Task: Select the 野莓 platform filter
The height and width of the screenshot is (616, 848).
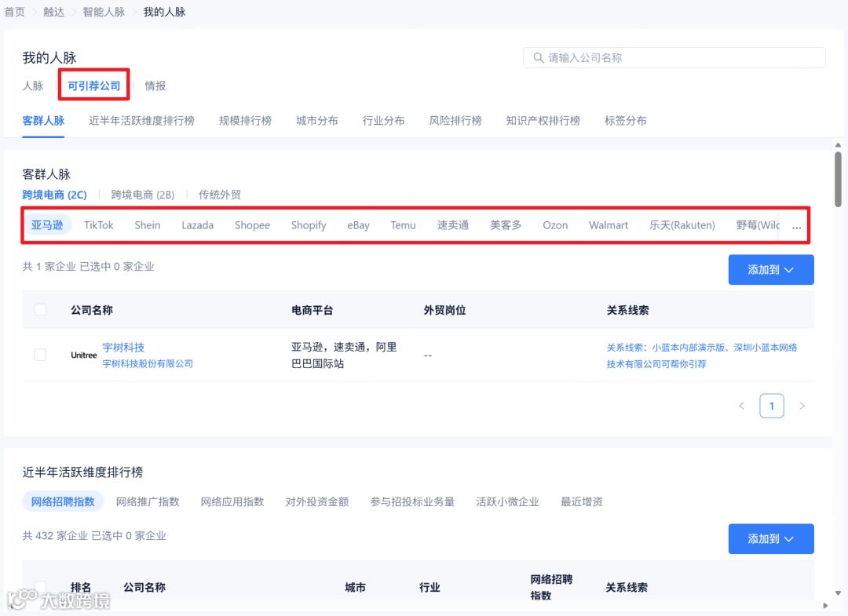Action: (757, 225)
